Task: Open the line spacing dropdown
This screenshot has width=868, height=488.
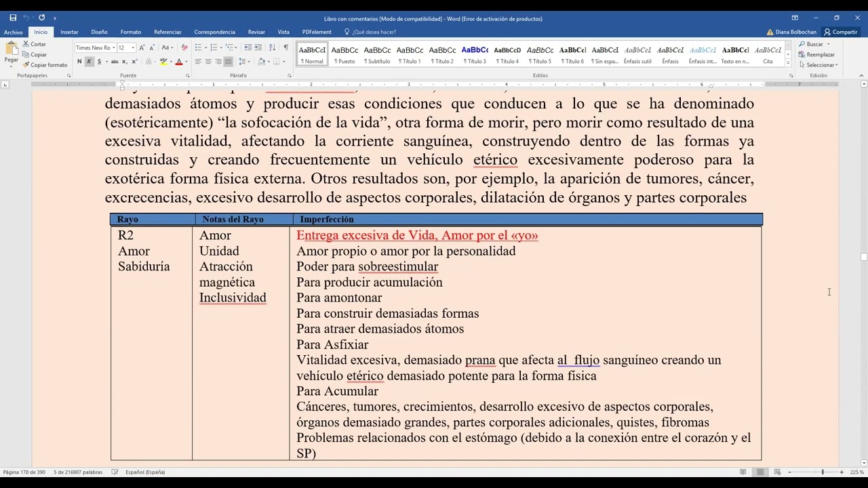Action: pos(249,62)
